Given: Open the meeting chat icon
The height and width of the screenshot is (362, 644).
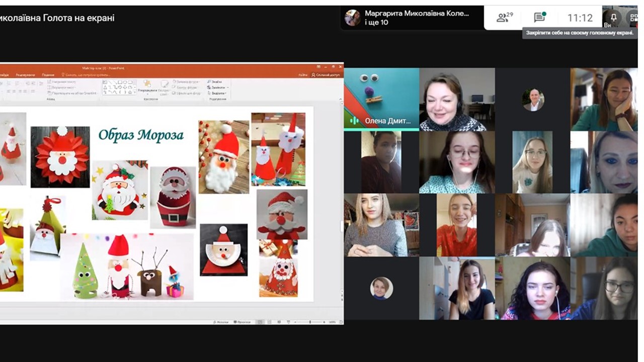Looking at the screenshot, I should coord(540,18).
